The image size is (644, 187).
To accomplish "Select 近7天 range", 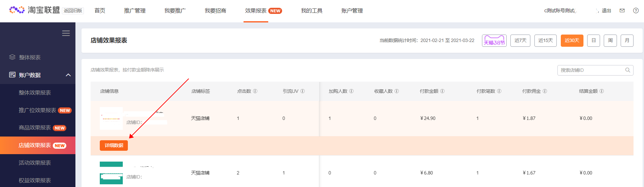I will click(x=520, y=41).
